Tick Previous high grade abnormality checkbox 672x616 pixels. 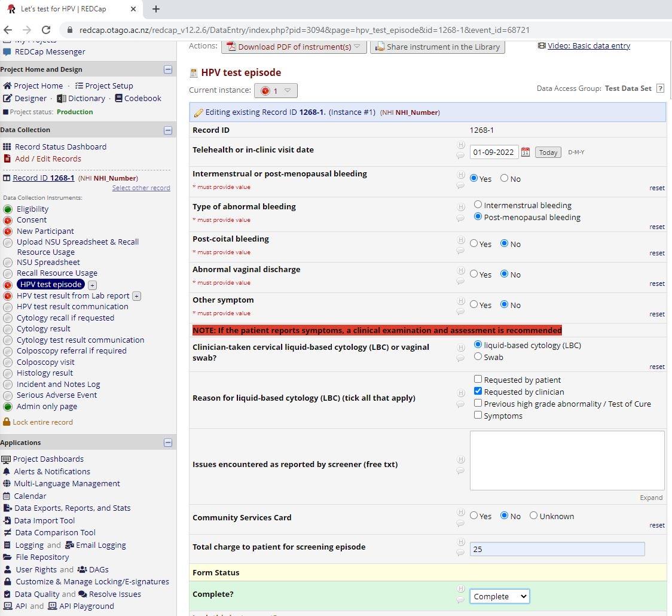coord(478,403)
